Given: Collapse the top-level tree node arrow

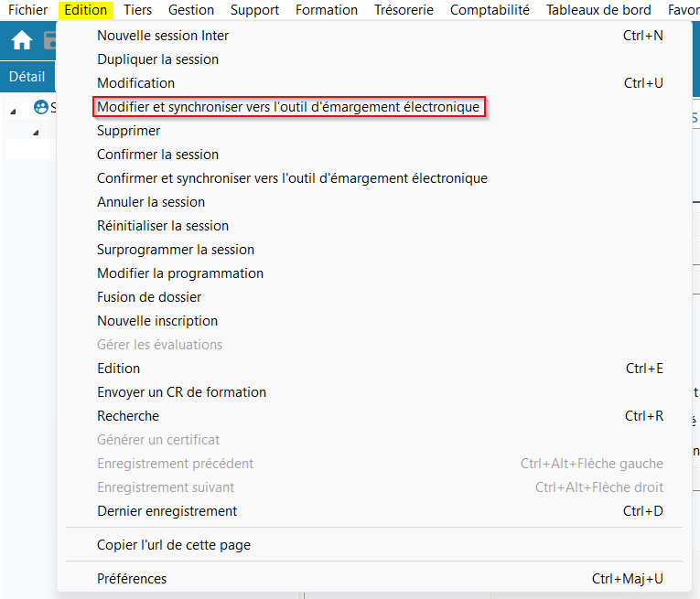Looking at the screenshot, I should click(x=14, y=110).
